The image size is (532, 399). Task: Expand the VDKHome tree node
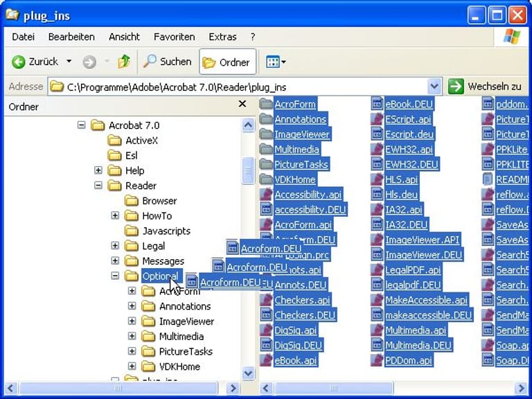click(132, 366)
